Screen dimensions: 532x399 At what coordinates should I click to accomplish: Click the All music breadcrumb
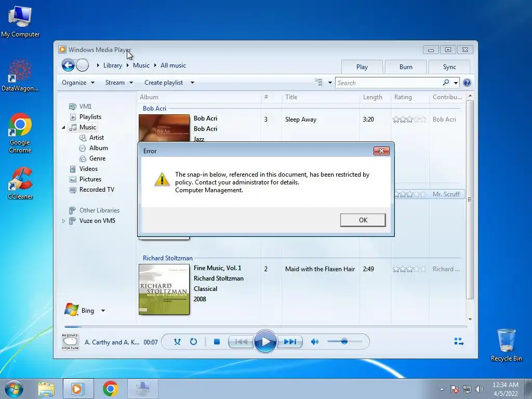pyautogui.click(x=173, y=65)
